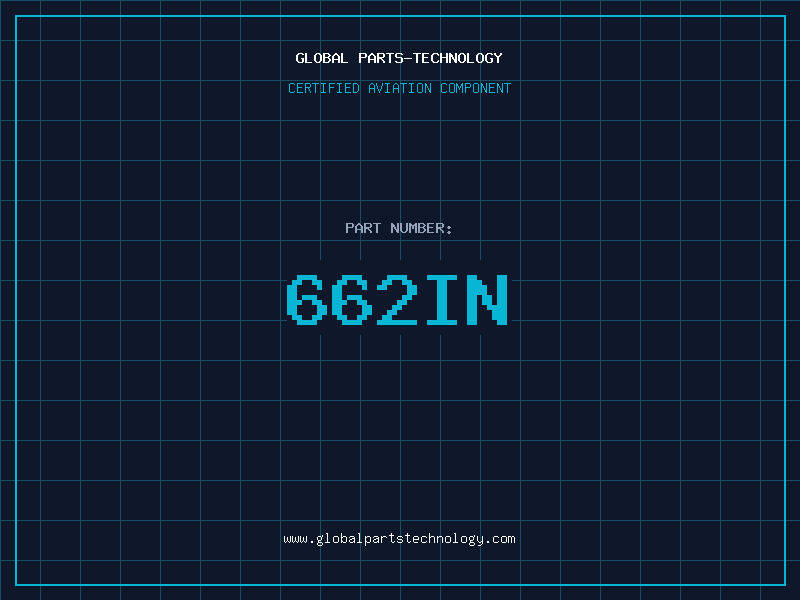This screenshot has height=600, width=800.
Task: Click the word NUMBER: in the label
Action: coord(421,228)
